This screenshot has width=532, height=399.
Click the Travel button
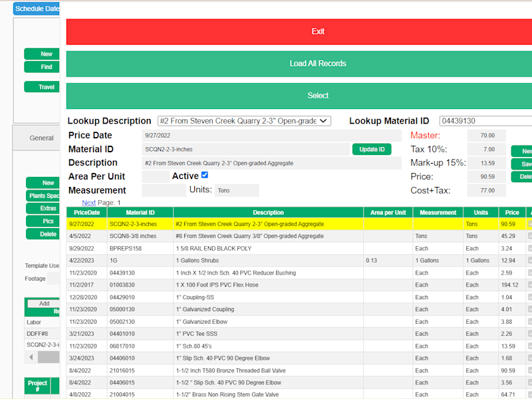(42, 87)
